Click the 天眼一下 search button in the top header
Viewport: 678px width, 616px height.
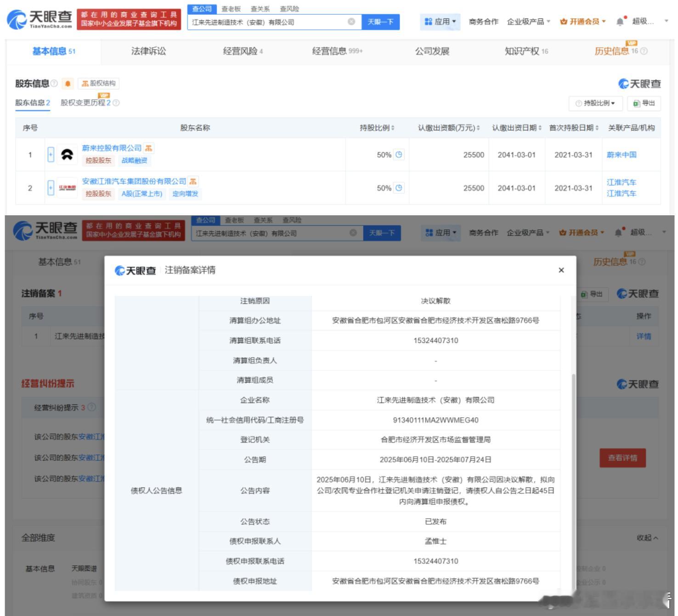[380, 22]
